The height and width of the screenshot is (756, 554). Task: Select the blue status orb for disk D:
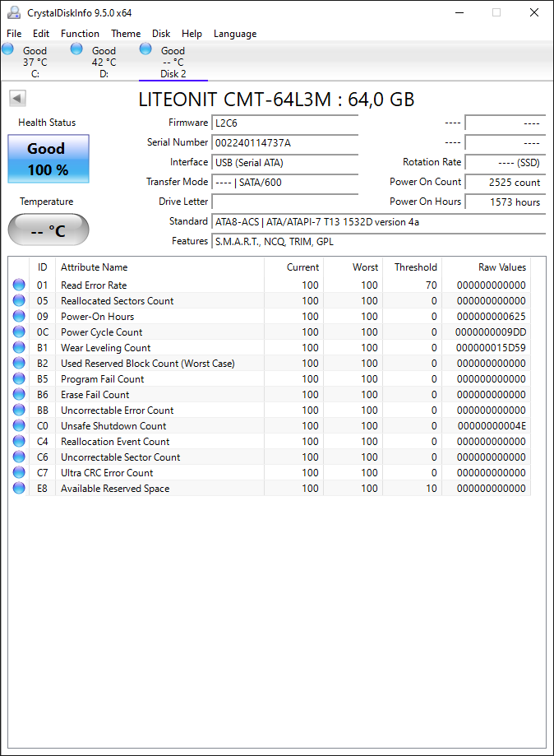click(x=76, y=49)
